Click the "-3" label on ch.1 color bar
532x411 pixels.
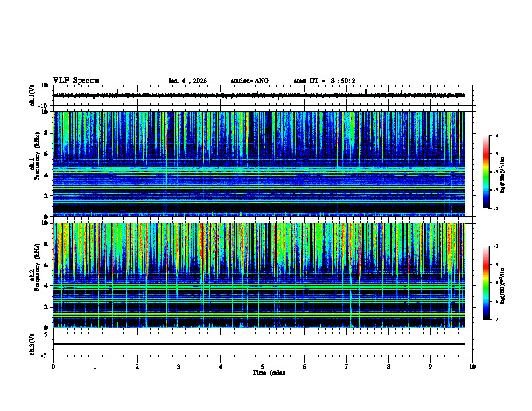coord(496,136)
